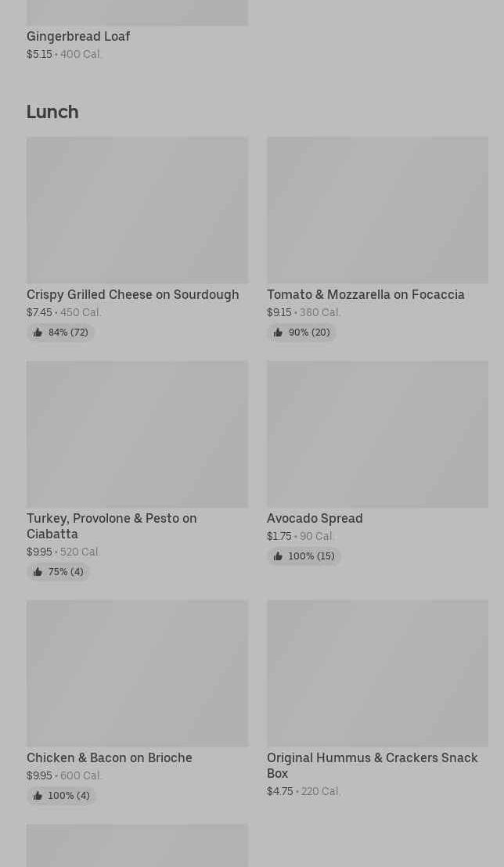This screenshot has width=504, height=867.
Task: Click the Crispy Grilled Cheese on Sourdough title
Action: pyautogui.click(x=132, y=294)
